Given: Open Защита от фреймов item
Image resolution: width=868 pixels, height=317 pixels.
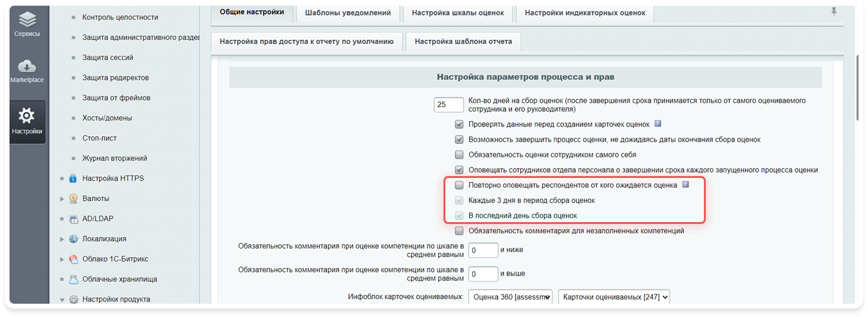Looking at the screenshot, I should (116, 98).
